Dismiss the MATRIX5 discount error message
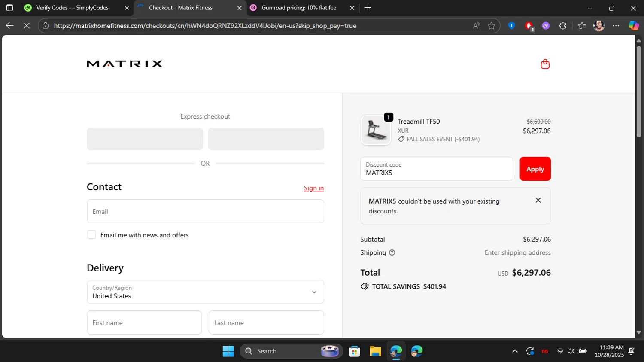644x362 pixels. [x=538, y=201]
